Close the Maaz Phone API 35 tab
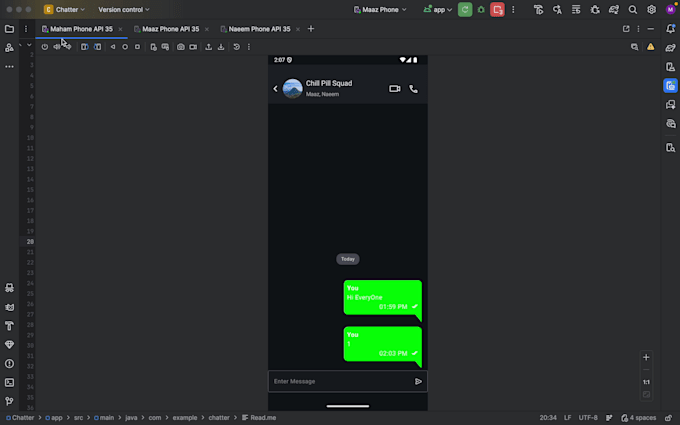This screenshot has height=425, width=680. click(x=207, y=29)
